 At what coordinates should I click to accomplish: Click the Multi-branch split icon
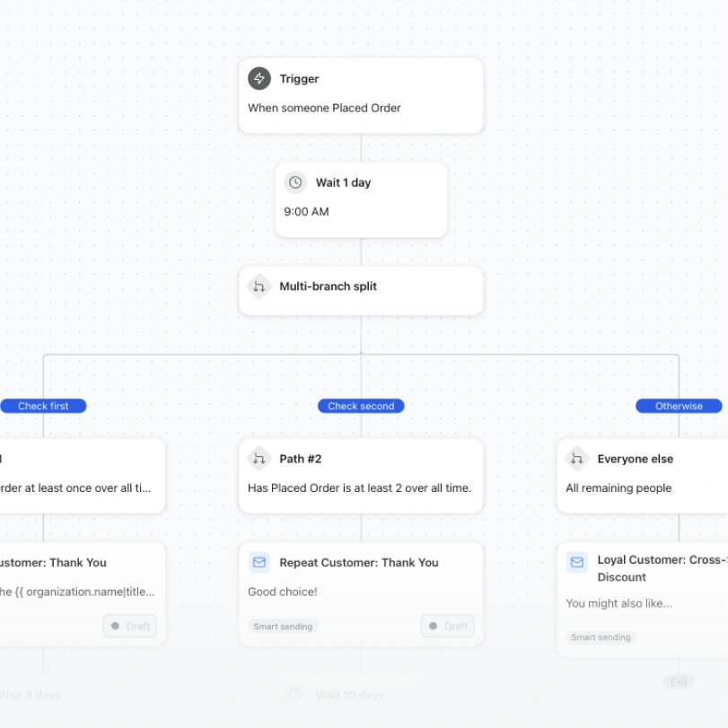(259, 286)
